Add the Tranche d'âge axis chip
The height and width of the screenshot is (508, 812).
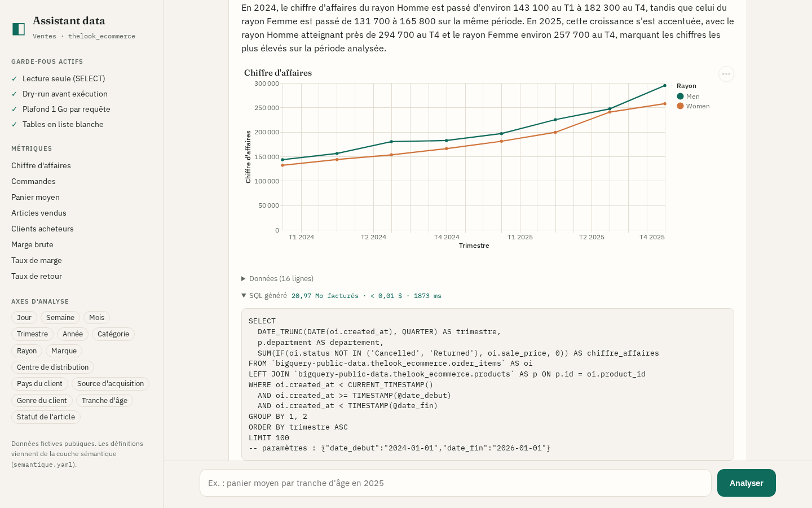point(104,401)
